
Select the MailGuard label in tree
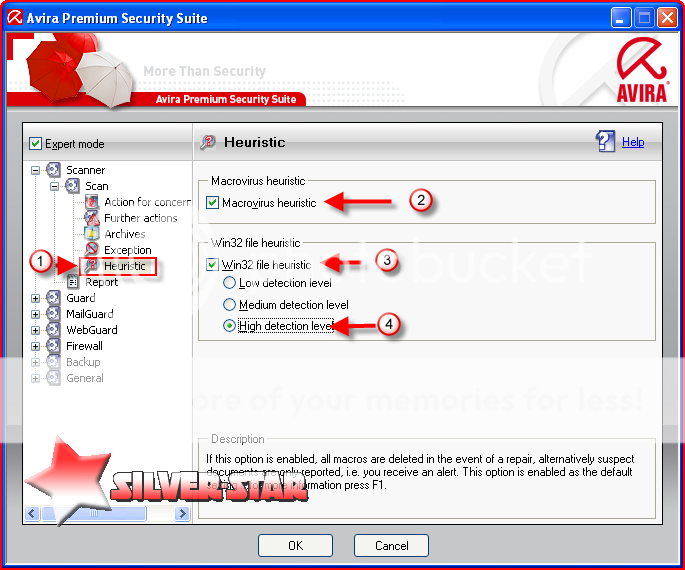click(x=90, y=314)
